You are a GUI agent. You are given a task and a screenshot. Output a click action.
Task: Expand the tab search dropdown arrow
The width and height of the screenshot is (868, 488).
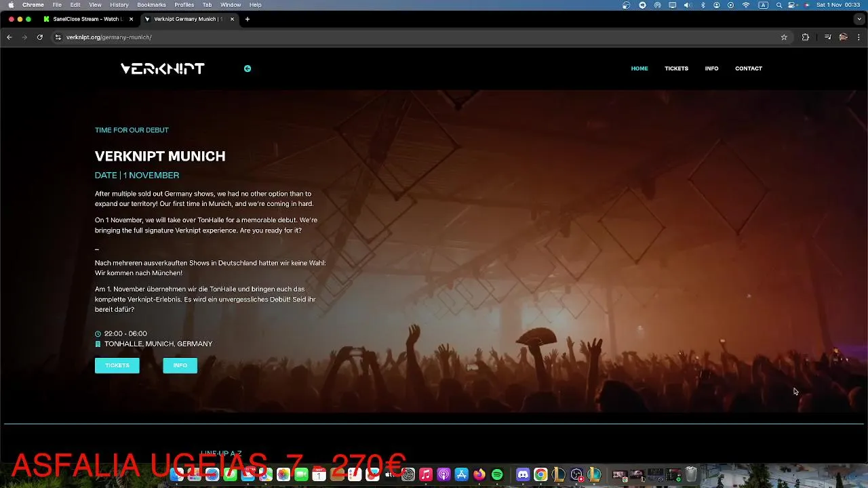click(859, 19)
